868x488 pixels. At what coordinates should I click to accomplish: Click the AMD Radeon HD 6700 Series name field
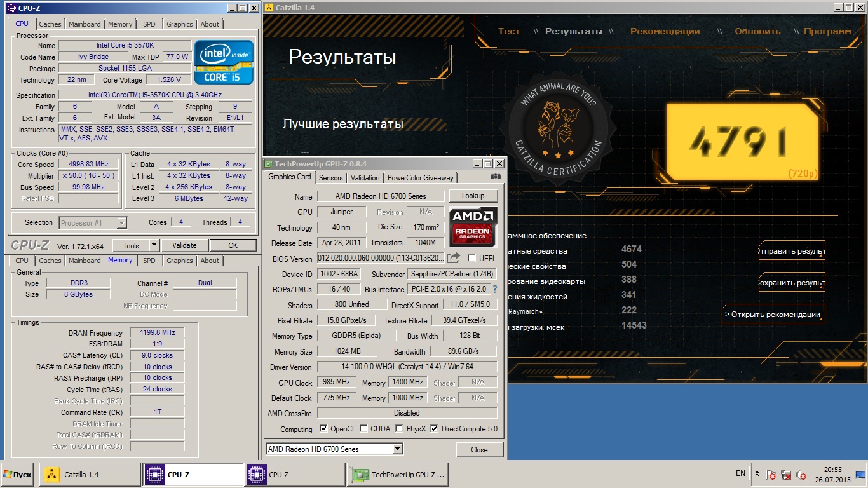(x=381, y=196)
